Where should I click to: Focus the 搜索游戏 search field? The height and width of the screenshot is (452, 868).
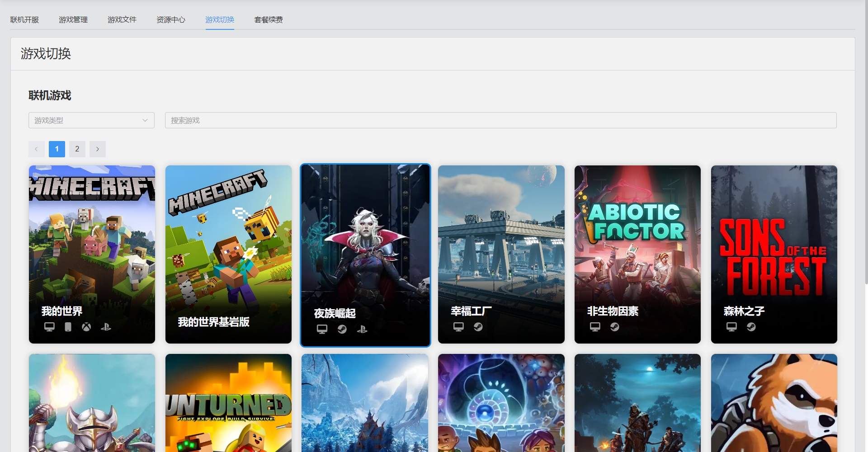tap(501, 120)
